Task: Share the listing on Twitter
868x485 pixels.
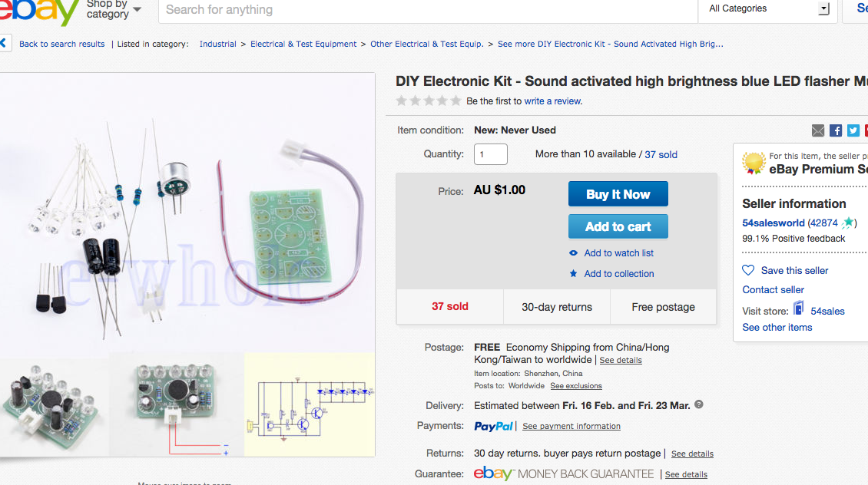Action: [853, 130]
